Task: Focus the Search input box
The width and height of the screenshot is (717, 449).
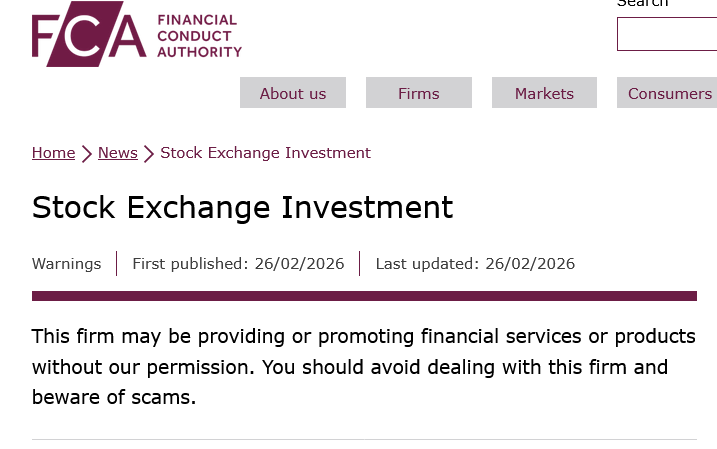Action: pyautogui.click(x=667, y=34)
